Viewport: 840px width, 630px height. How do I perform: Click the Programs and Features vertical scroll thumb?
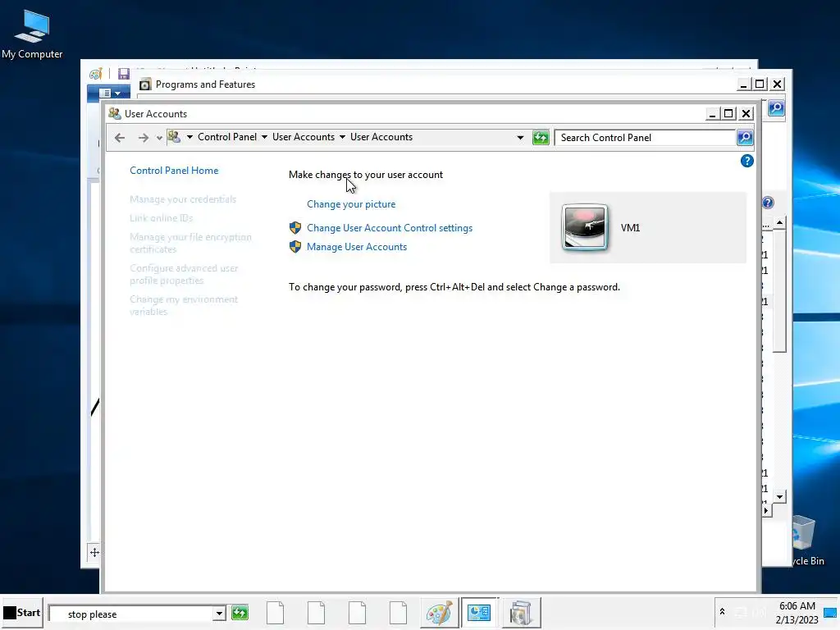779,291
